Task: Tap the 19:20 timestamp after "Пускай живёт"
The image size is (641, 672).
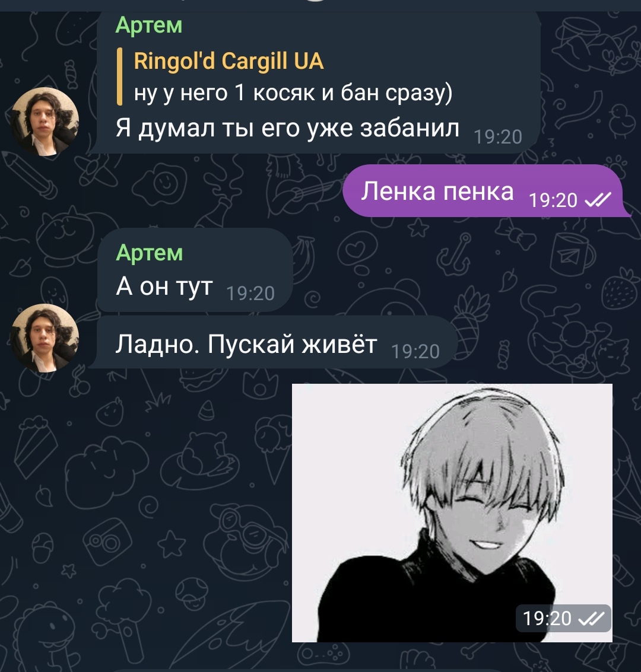Action: pyautogui.click(x=415, y=352)
